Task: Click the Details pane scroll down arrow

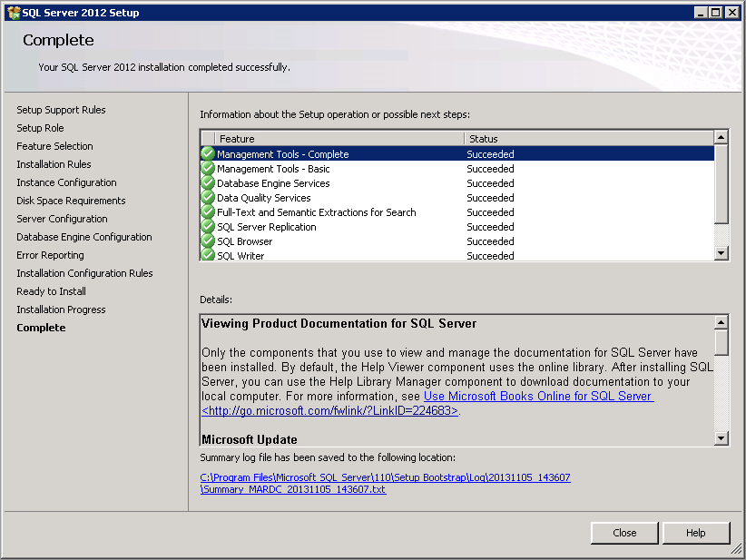Action: (x=721, y=438)
